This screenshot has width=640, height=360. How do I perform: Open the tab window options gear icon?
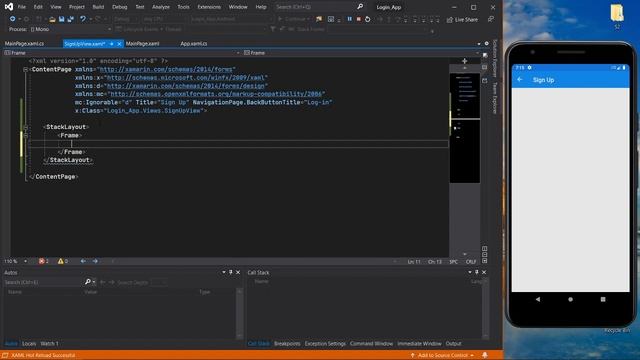coord(487,43)
